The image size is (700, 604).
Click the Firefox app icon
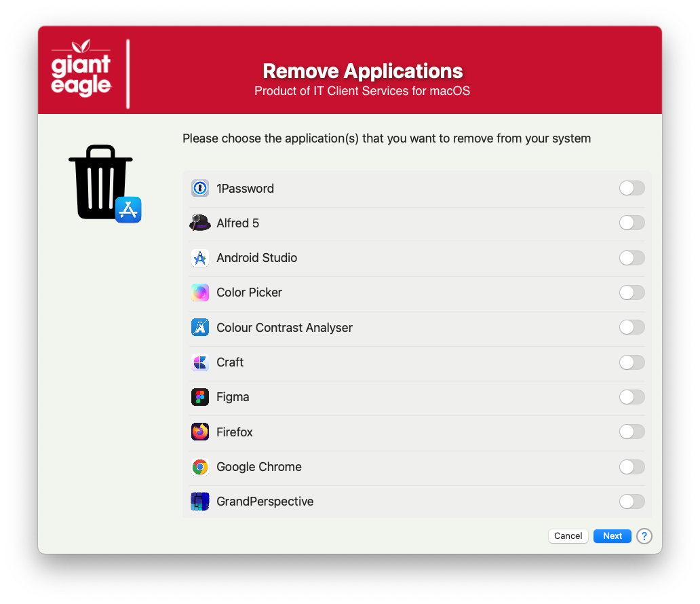[x=200, y=432]
